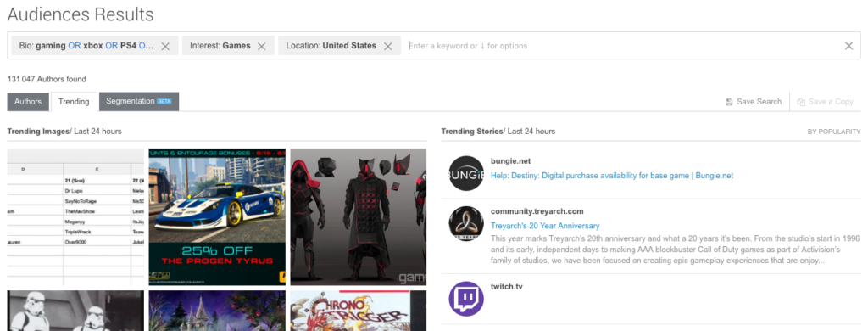Screen dimensions: 868x331
Task: Open the Twitch logo avatar
Action: [466, 299]
